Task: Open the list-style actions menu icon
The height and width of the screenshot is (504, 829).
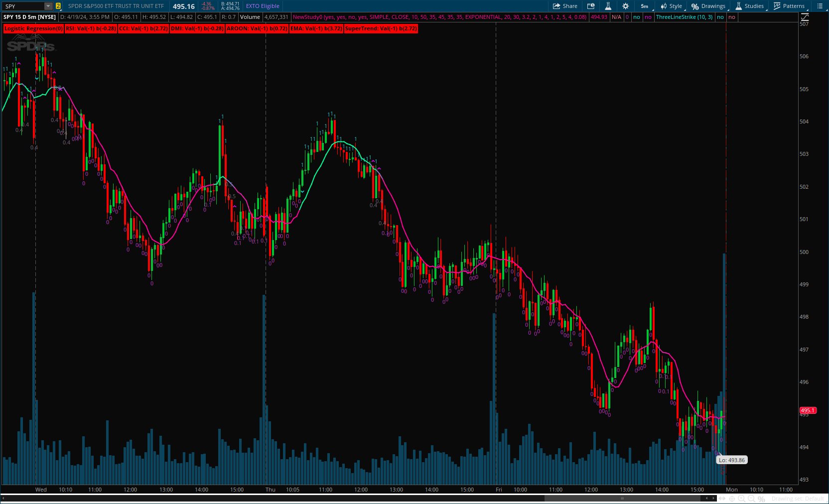Action: click(x=820, y=6)
